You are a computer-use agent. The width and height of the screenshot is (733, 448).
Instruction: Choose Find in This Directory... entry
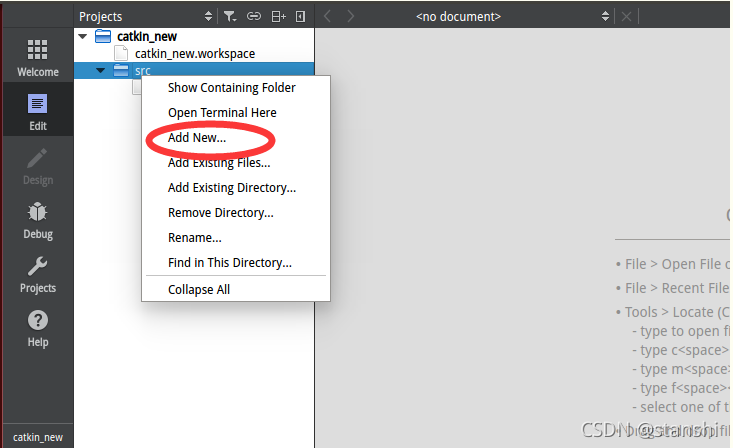pos(230,263)
